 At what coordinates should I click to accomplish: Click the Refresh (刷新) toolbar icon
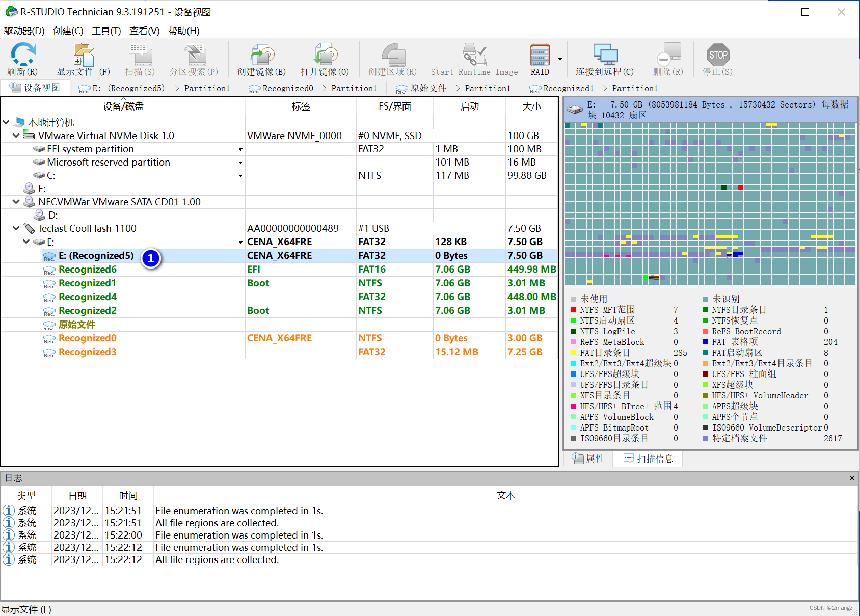[x=23, y=54]
